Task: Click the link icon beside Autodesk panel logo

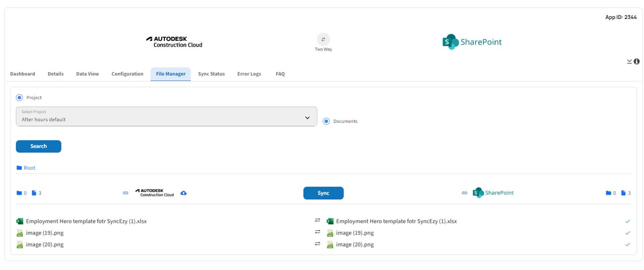Action: 126,193
